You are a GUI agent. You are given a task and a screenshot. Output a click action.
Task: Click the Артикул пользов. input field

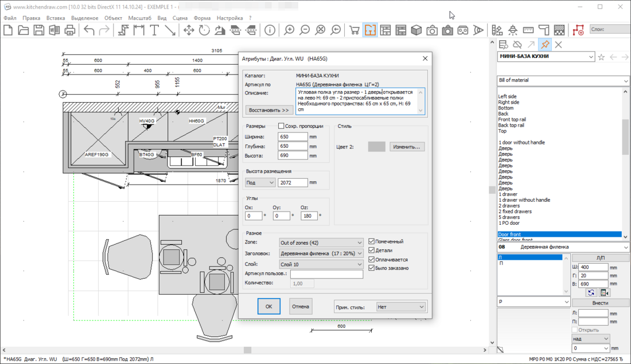click(x=326, y=274)
